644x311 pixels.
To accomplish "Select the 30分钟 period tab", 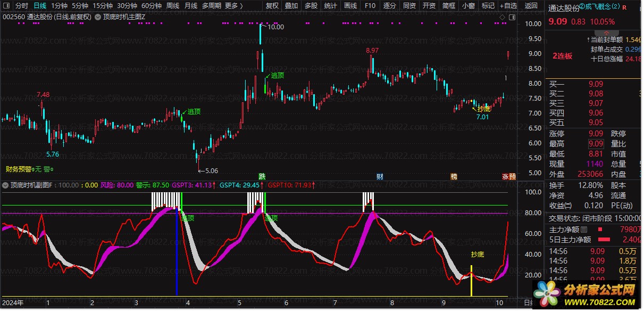I will click(128, 6).
